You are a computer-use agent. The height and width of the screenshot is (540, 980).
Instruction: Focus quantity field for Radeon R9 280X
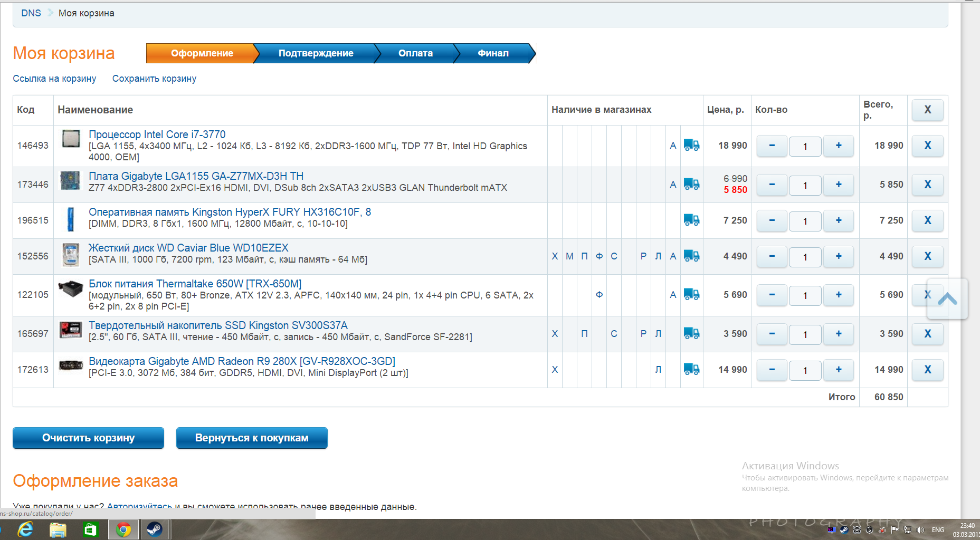(x=805, y=370)
